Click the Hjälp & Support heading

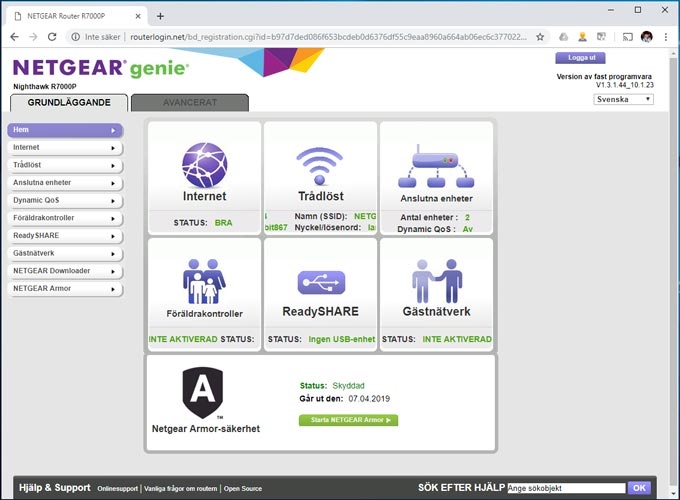coord(55,488)
